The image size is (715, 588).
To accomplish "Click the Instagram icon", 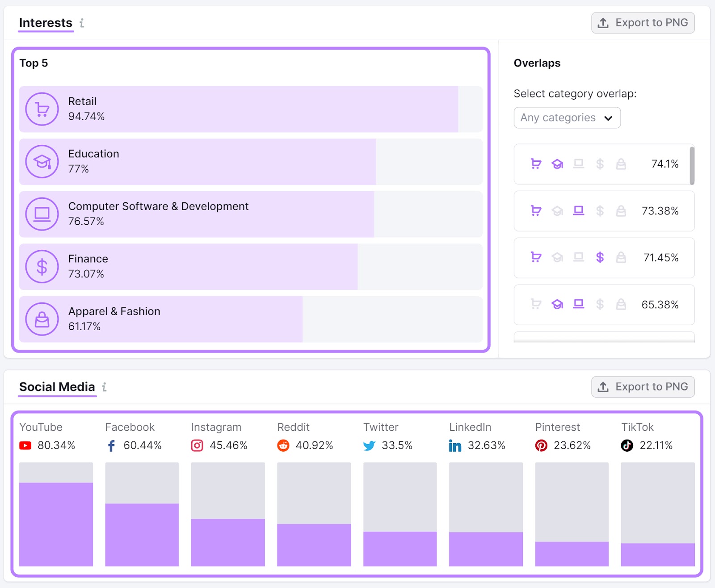I will [x=197, y=445].
